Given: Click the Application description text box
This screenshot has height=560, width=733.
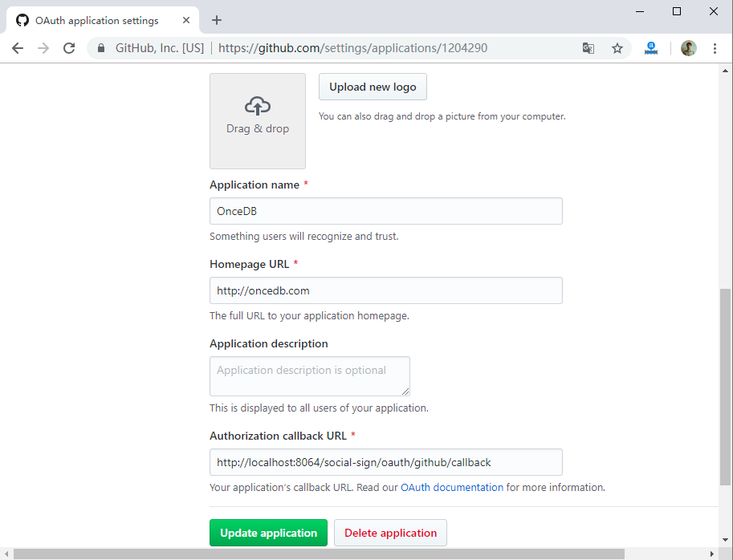Looking at the screenshot, I should tap(309, 375).
